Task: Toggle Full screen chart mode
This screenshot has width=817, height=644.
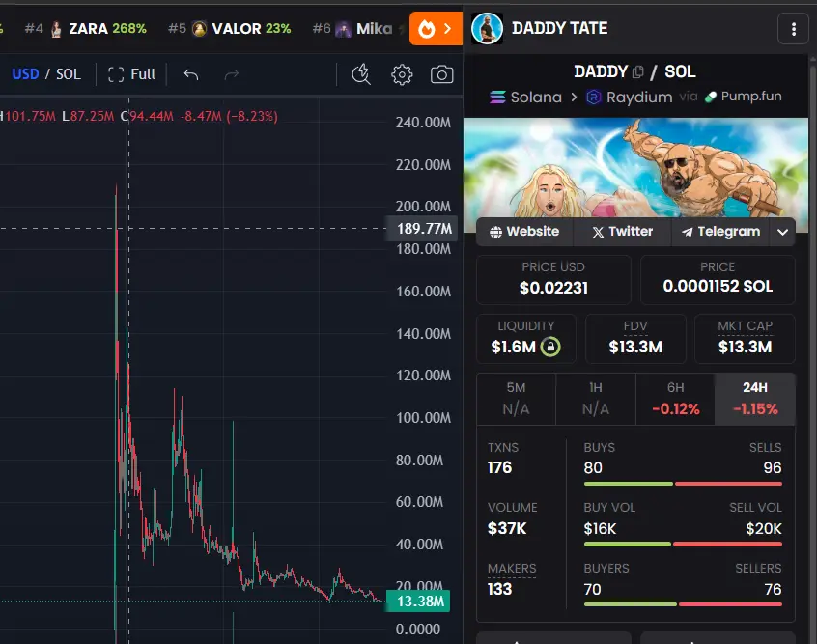Action: [x=131, y=74]
